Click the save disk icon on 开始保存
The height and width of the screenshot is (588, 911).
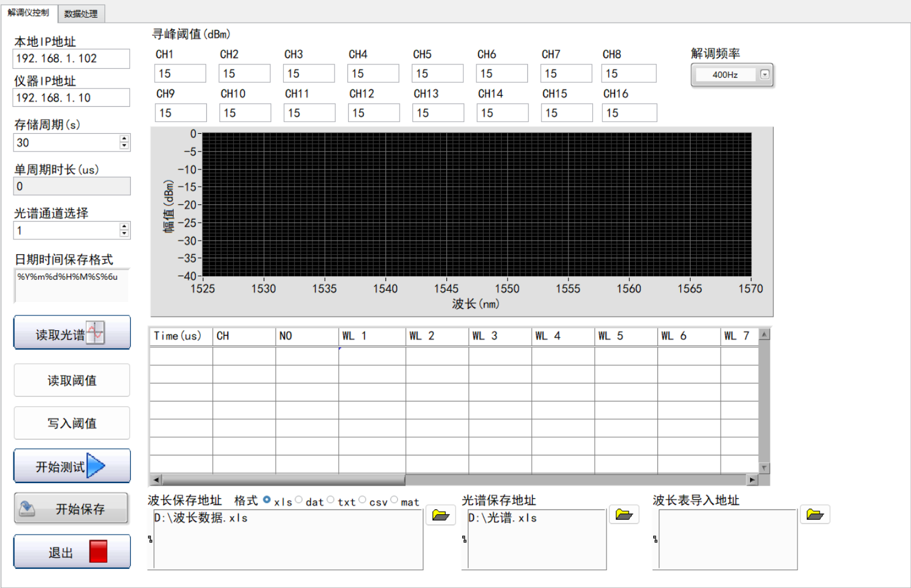[x=27, y=508]
